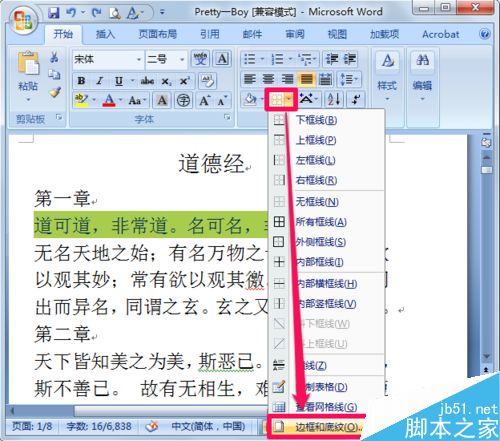Click spelling check icon in status bar

click(x=152, y=426)
